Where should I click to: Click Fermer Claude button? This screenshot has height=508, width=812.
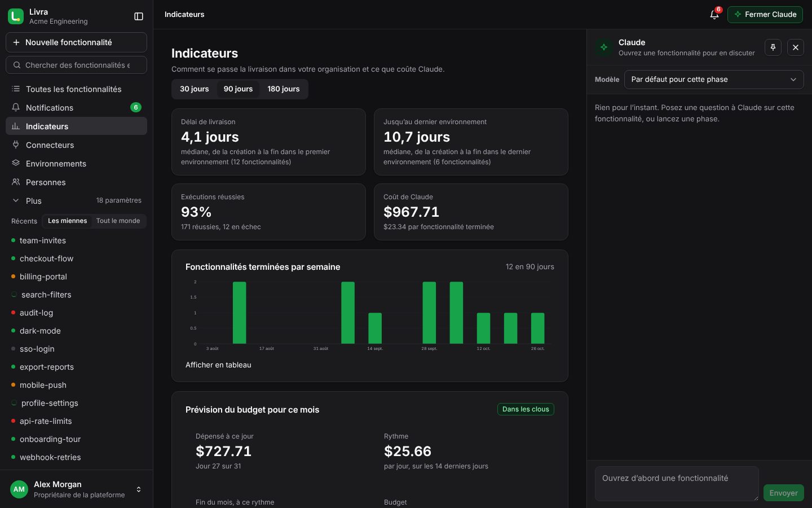[765, 15]
